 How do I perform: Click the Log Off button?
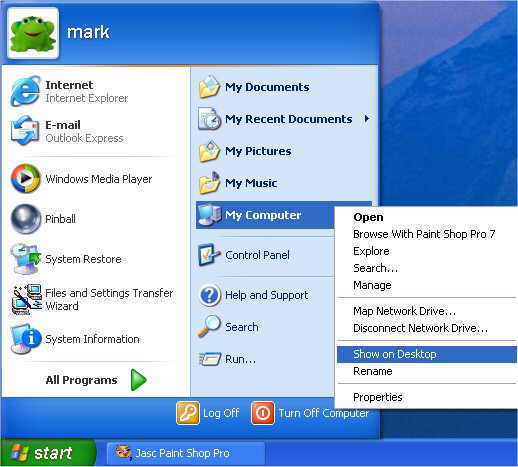click(208, 413)
